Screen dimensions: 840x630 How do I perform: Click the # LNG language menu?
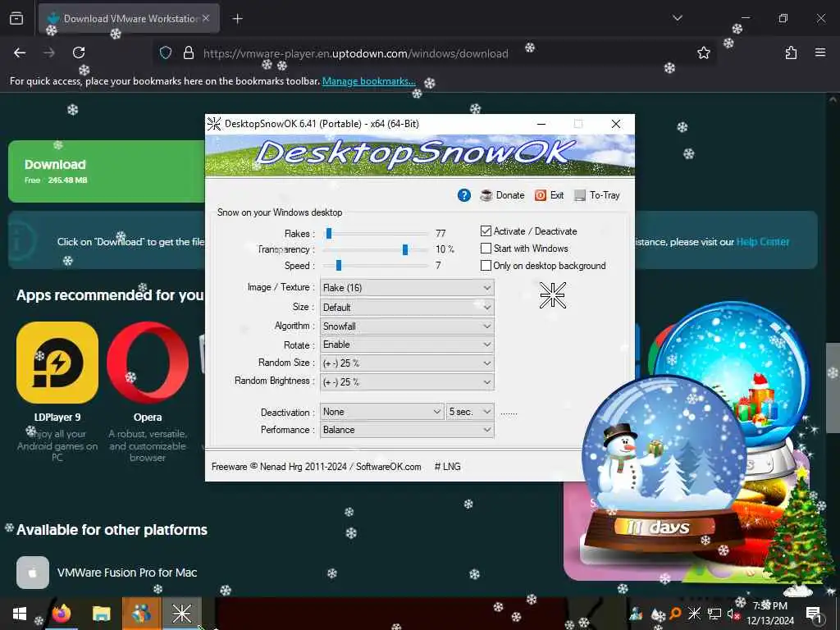447,467
